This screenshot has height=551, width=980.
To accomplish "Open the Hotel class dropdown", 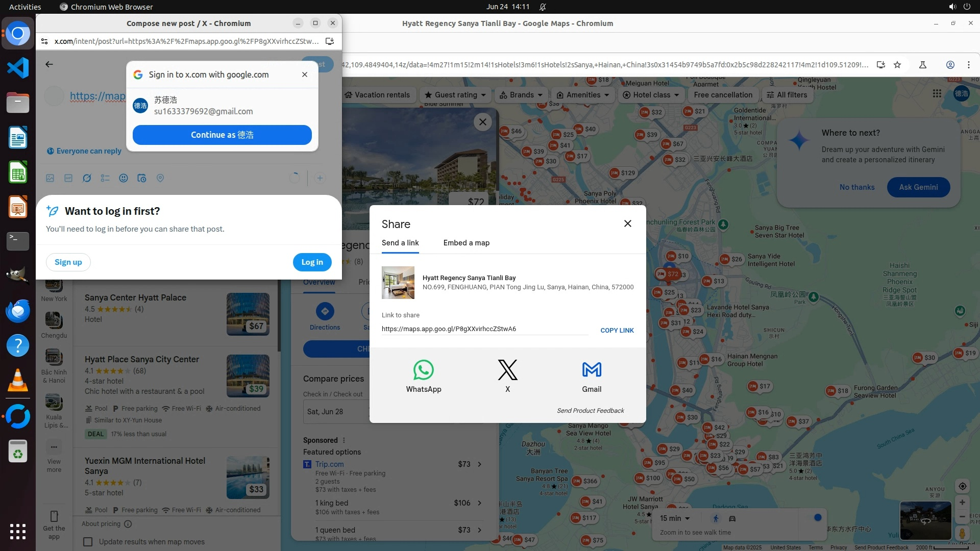I will [x=651, y=95].
